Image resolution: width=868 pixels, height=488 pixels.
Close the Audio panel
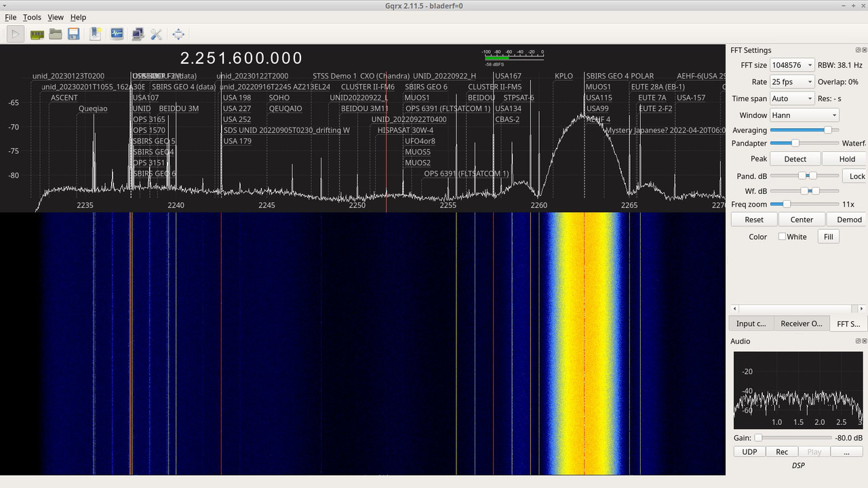point(864,341)
